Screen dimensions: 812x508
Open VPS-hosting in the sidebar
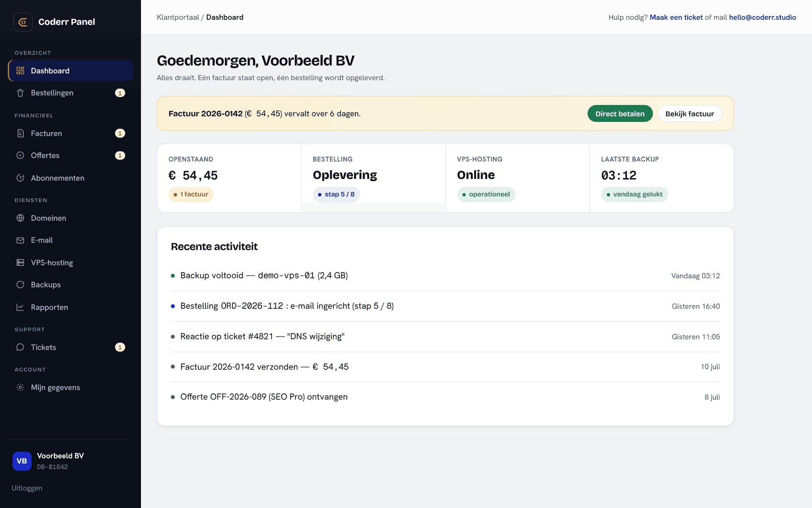(71, 262)
